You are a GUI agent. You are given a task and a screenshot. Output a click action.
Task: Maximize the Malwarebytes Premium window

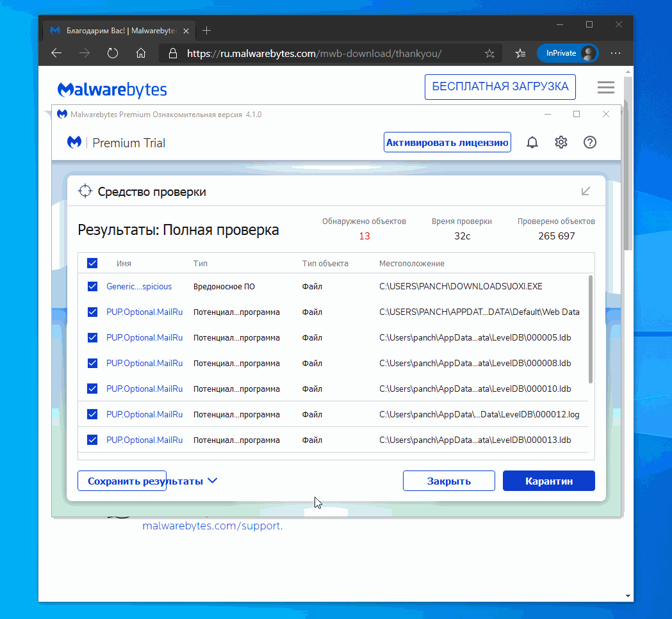577,114
